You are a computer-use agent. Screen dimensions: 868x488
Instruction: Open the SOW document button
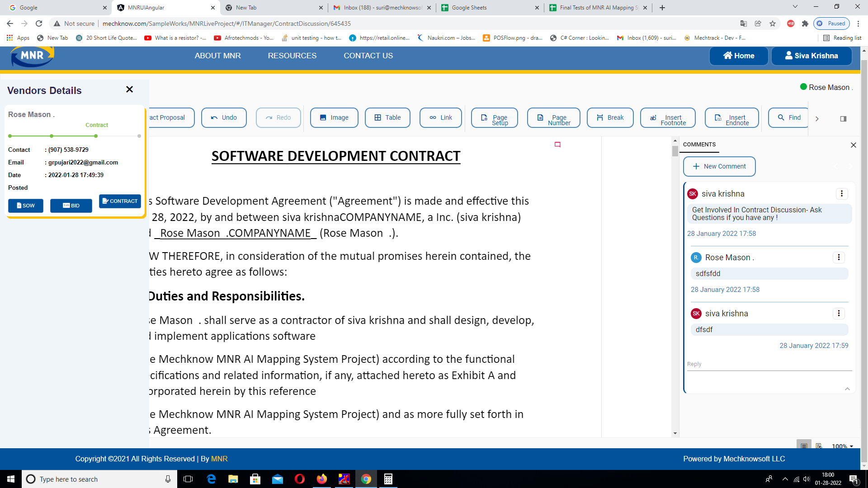pyautogui.click(x=26, y=206)
